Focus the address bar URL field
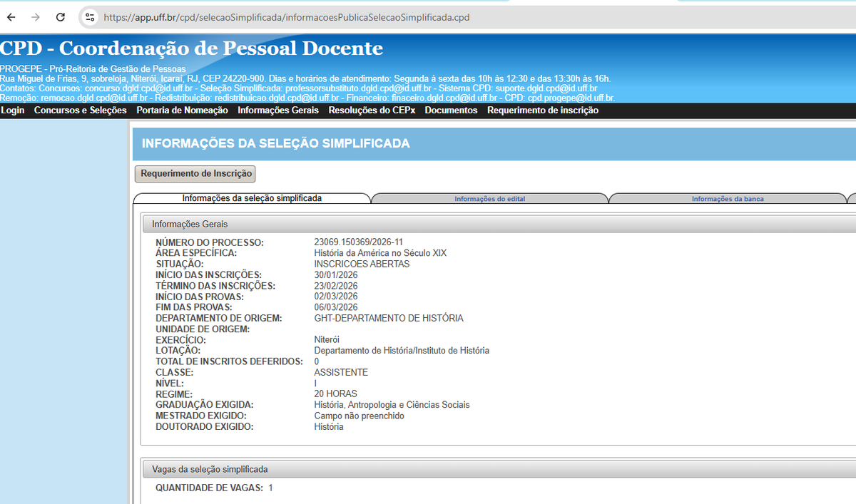The height and width of the screenshot is (504, 856). [286, 17]
